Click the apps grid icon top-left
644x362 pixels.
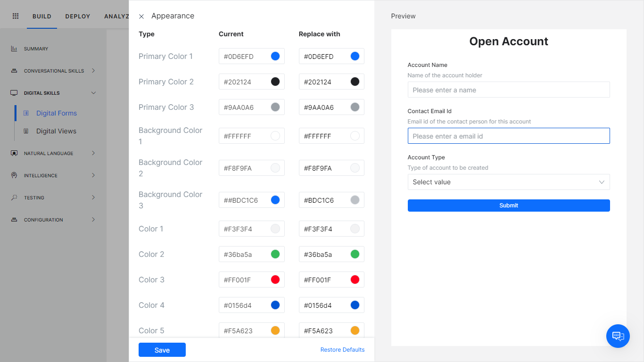pyautogui.click(x=15, y=15)
